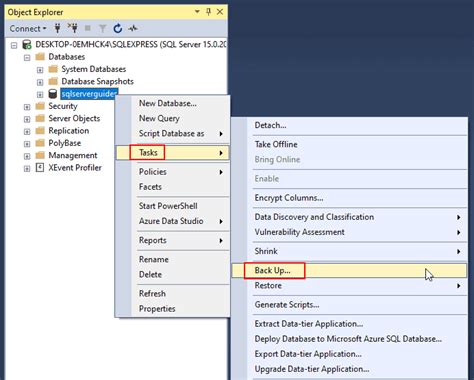Select the Databases tree label
This screenshot has width=474, height=380.
click(67, 57)
